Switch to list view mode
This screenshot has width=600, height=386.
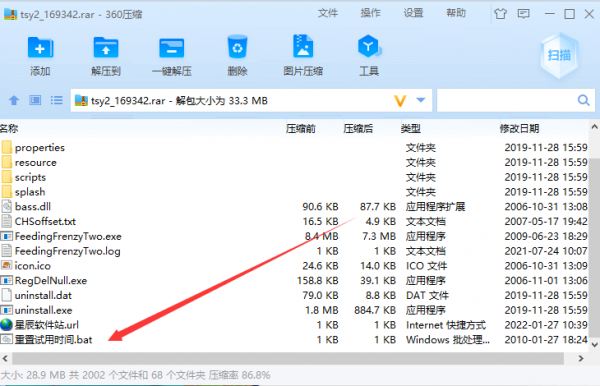point(57,100)
